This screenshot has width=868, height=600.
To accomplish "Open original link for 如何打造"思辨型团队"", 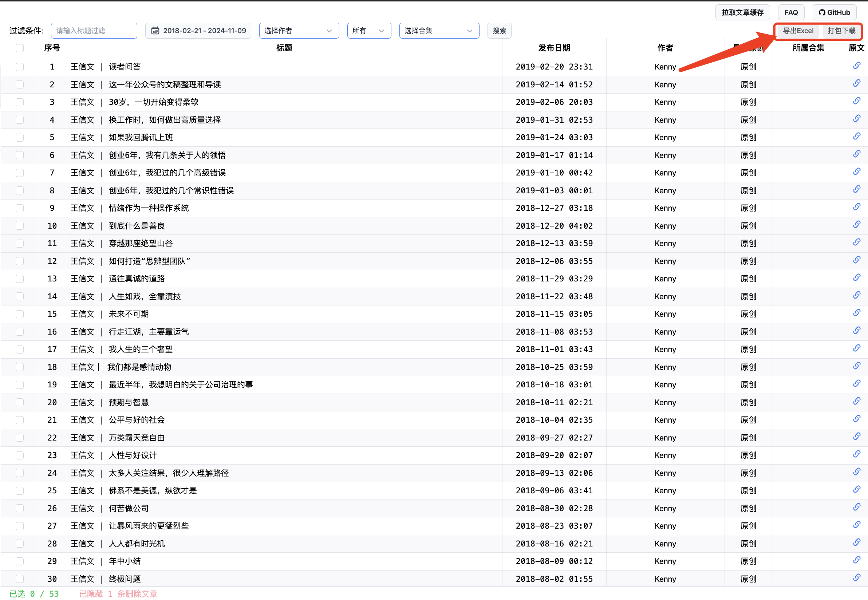I will pyautogui.click(x=856, y=260).
